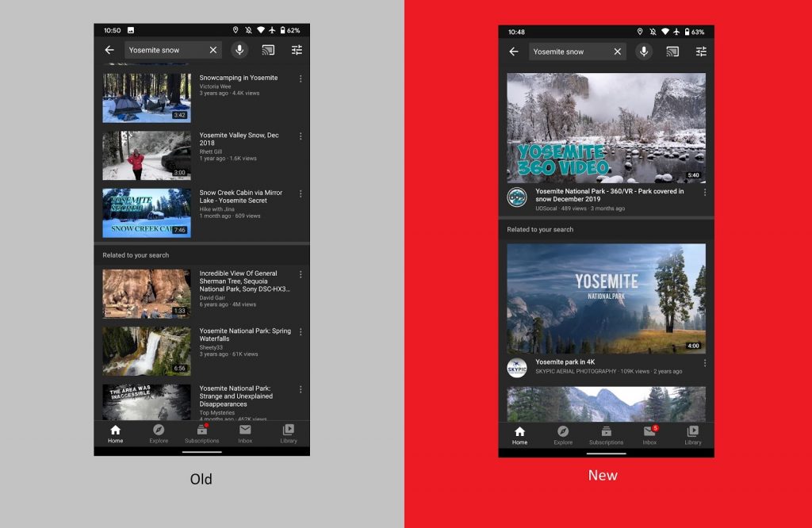Open the Snow Creek Cabin thumbnail
Screen dimensions: 812x528
[147, 212]
